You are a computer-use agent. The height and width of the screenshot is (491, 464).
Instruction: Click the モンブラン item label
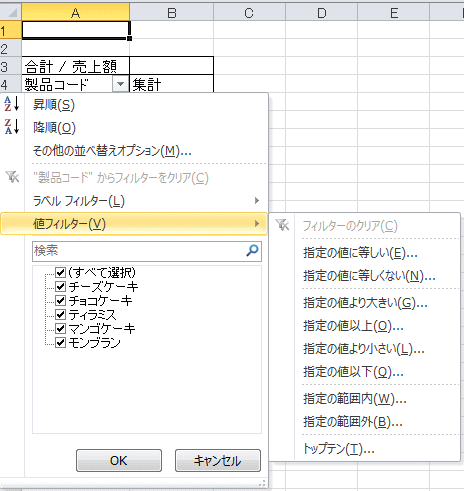[95, 343]
